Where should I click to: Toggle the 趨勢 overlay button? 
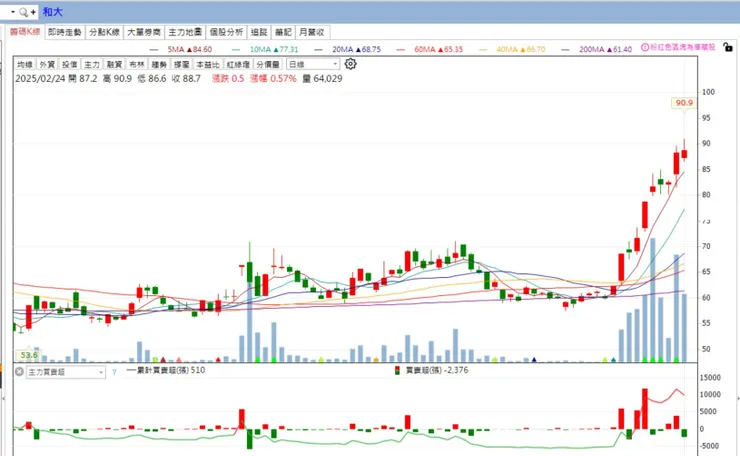[x=160, y=64]
